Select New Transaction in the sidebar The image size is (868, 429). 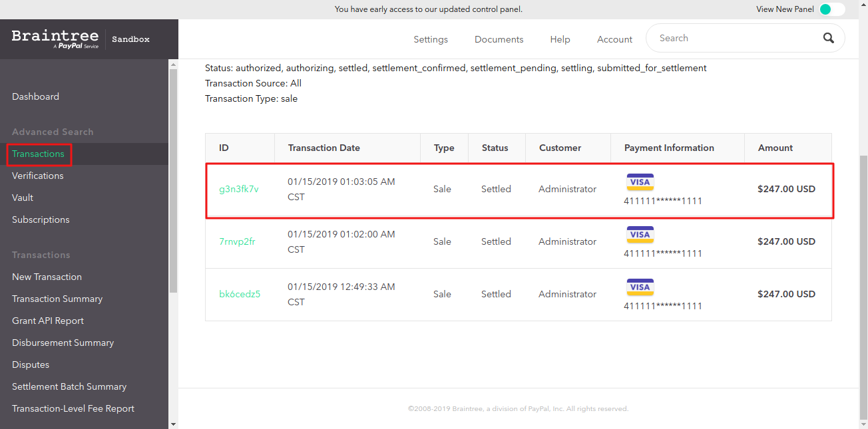47,277
